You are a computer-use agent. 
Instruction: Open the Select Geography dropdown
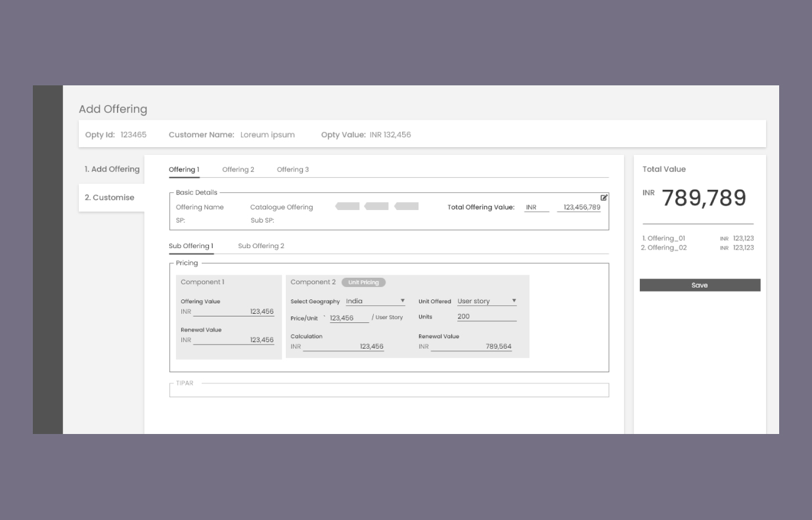(x=375, y=301)
